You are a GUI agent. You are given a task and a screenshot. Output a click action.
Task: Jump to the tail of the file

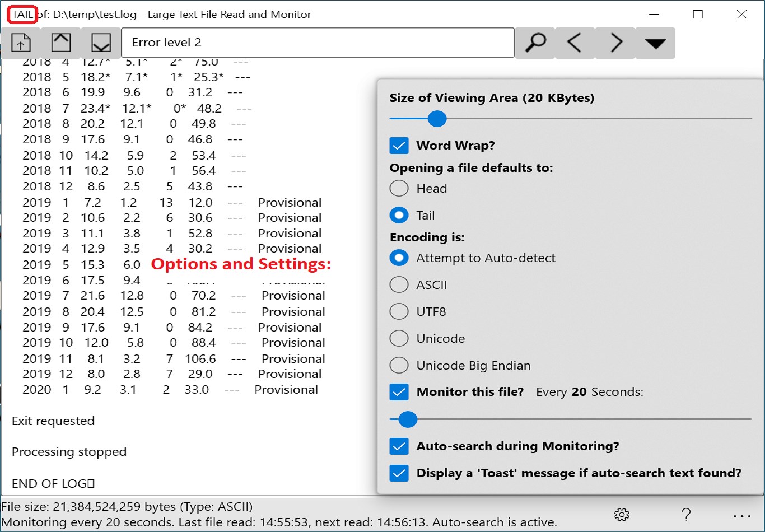[101, 43]
